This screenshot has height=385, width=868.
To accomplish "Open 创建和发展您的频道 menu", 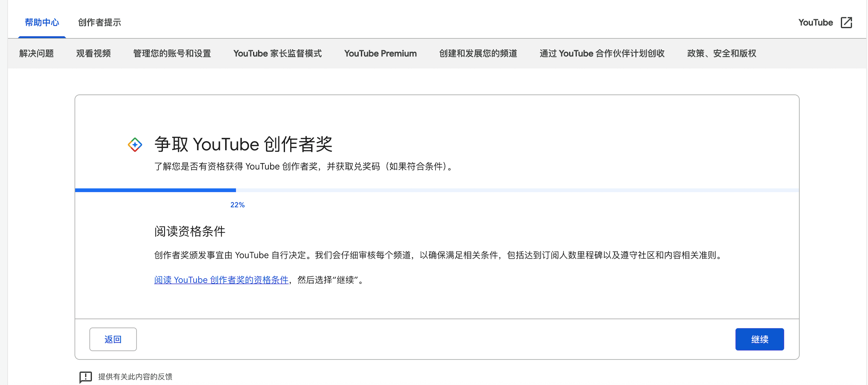I will [x=478, y=53].
